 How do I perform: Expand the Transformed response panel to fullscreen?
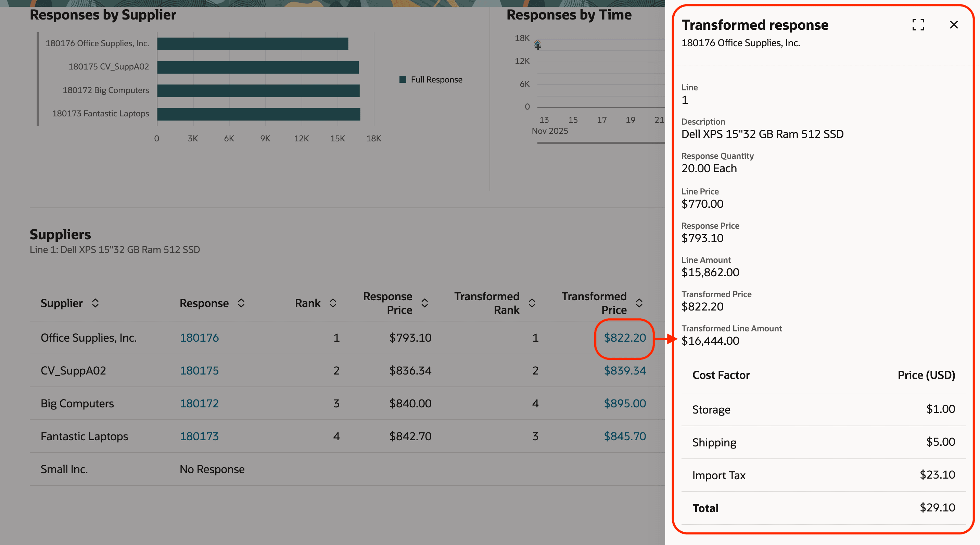(918, 24)
